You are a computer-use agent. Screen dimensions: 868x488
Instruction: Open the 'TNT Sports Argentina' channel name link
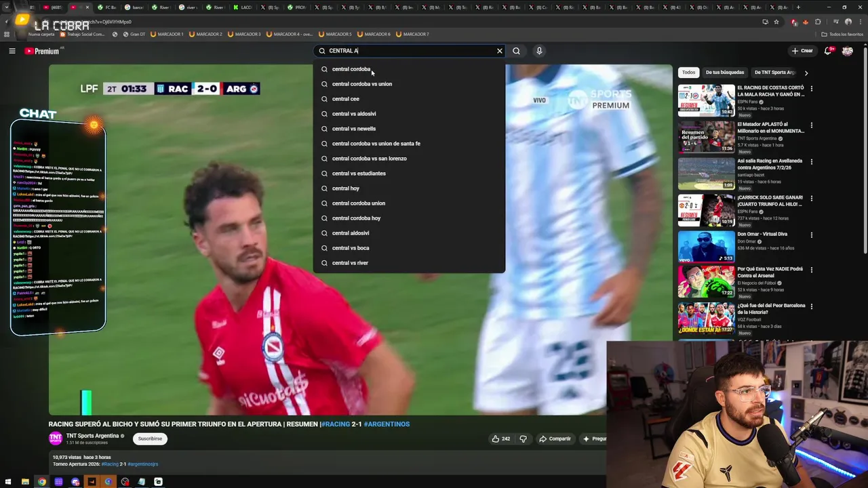[92, 436]
